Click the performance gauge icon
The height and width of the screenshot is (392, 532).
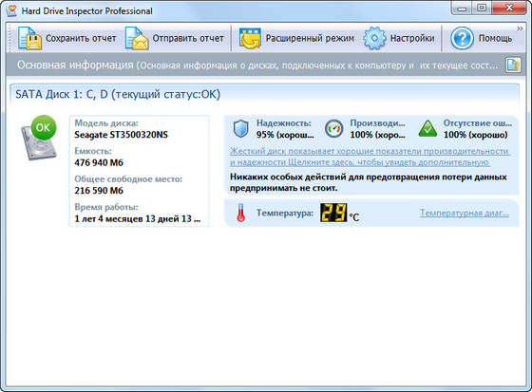pyautogui.click(x=334, y=128)
